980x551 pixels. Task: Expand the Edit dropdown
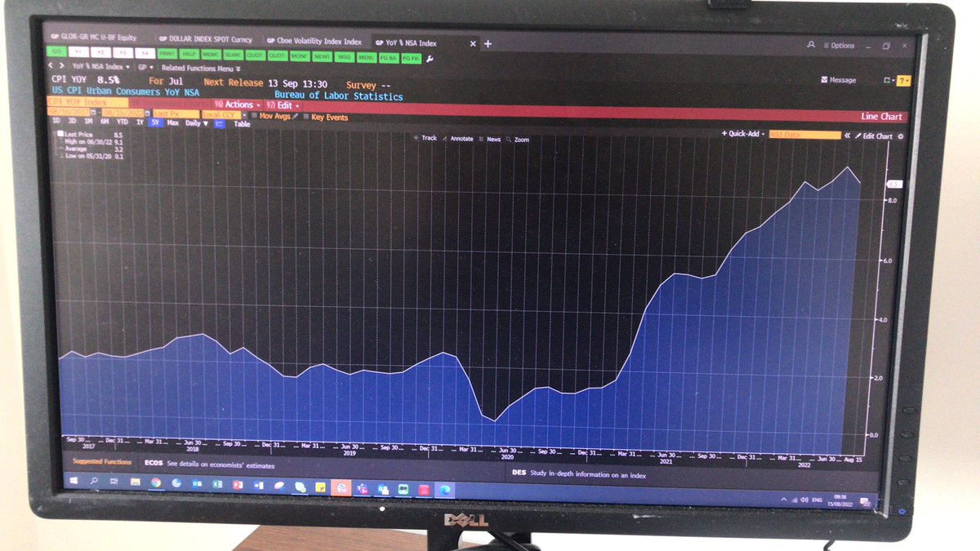click(x=283, y=105)
